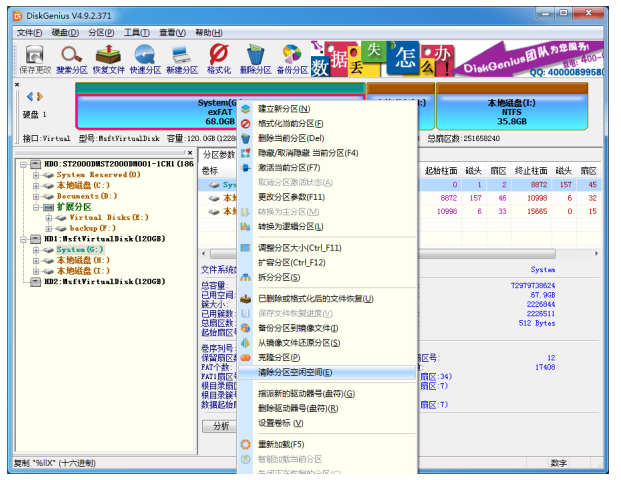Expand System (G:) tree node

36,250
